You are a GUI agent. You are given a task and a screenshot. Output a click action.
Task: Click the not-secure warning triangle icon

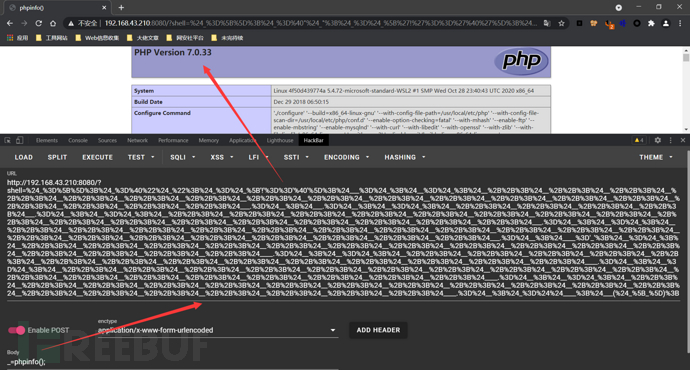tap(70, 23)
